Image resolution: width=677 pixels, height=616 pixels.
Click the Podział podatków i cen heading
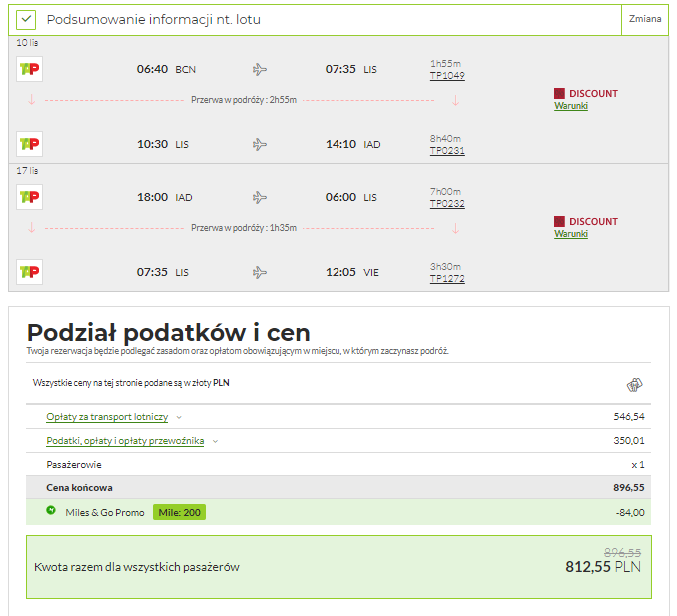point(169,332)
